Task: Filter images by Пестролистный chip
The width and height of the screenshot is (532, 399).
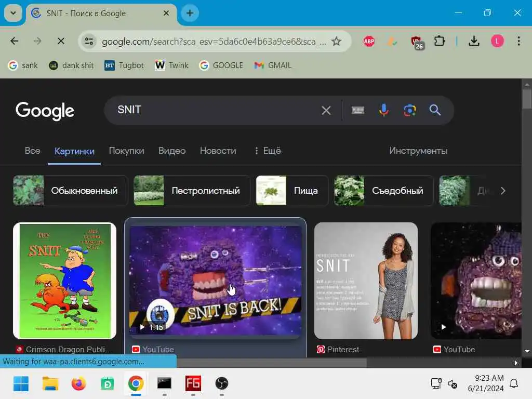Action: 192,191
